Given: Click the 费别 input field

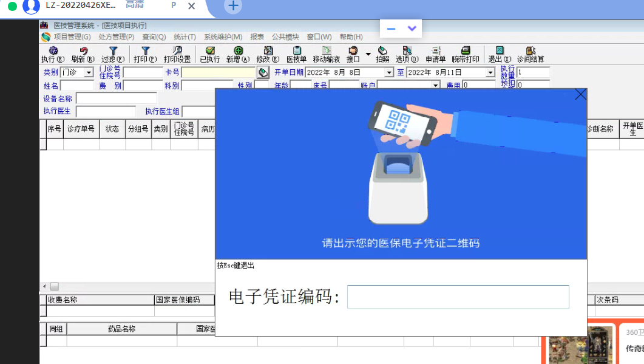Looking at the screenshot, I should 143,86.
